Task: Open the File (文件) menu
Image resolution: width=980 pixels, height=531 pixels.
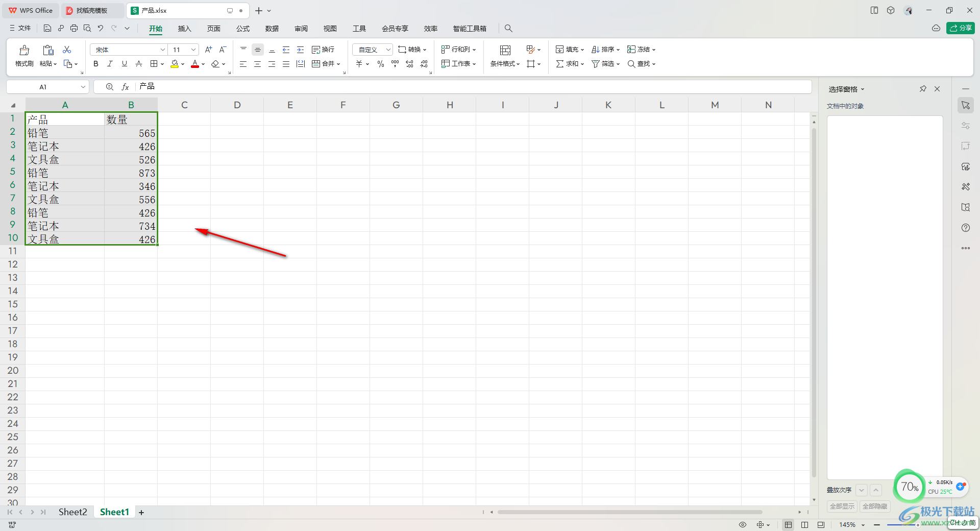Action: (20, 29)
